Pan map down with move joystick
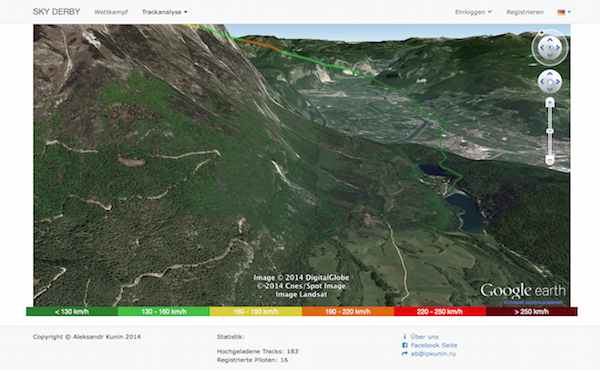600x370 pixels. [550, 90]
